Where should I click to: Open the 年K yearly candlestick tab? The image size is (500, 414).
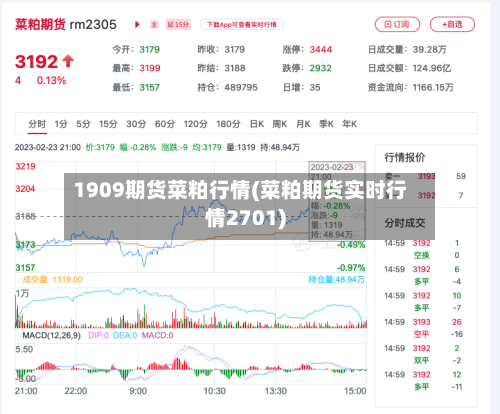tap(349, 124)
